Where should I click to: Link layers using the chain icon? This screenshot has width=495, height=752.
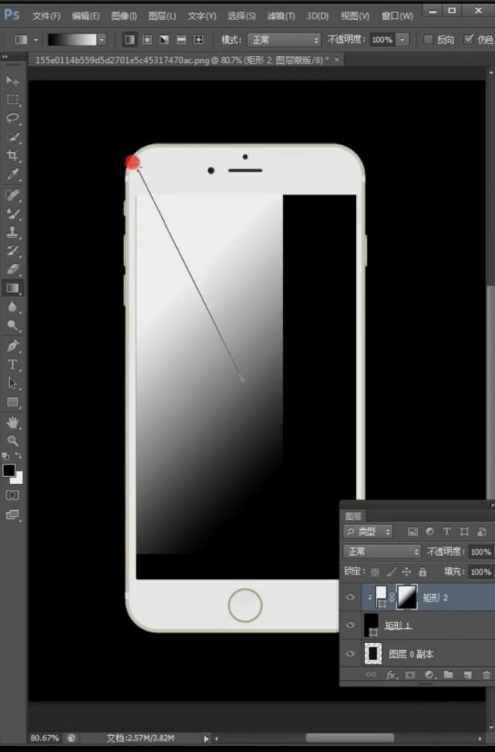[x=371, y=675]
